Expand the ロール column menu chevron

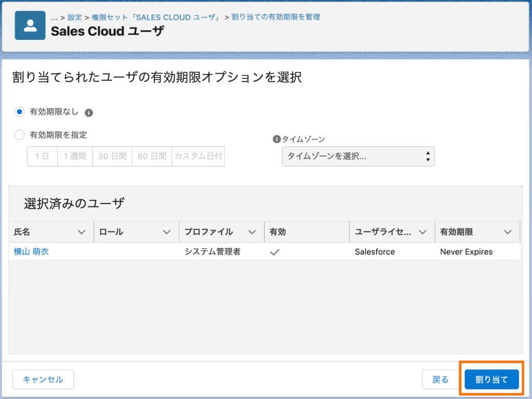click(x=167, y=232)
